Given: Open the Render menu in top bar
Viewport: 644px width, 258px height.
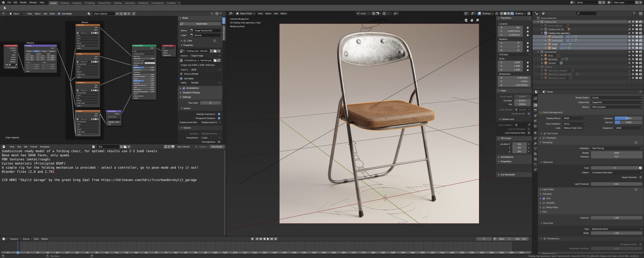Looking at the screenshot, I should (x=23, y=2).
